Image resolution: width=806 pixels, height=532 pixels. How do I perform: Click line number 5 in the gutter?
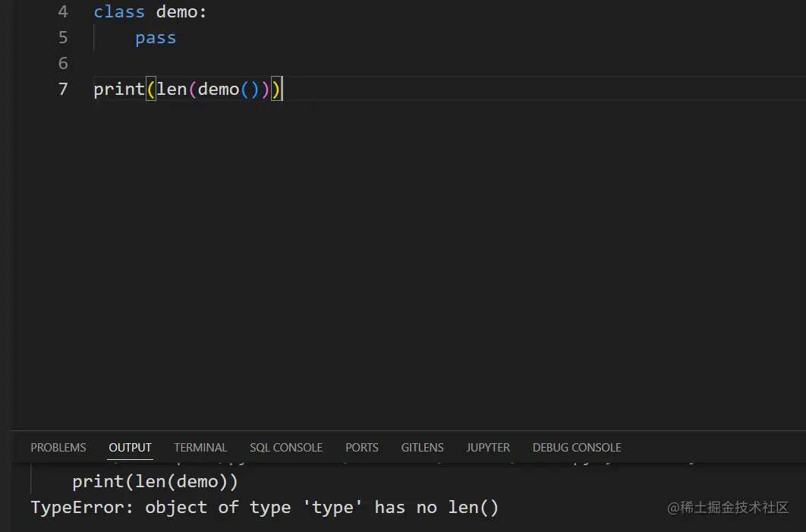pyautogui.click(x=63, y=38)
